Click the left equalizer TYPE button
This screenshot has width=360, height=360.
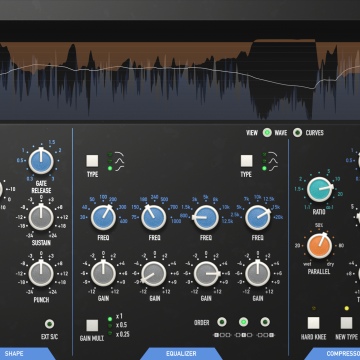pos(92,161)
